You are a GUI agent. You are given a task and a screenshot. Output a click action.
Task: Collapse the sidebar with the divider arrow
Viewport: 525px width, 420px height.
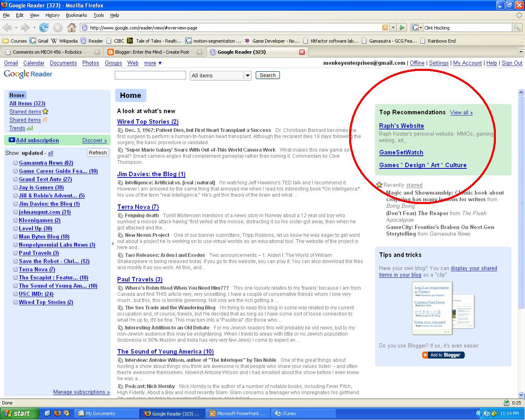click(113, 244)
